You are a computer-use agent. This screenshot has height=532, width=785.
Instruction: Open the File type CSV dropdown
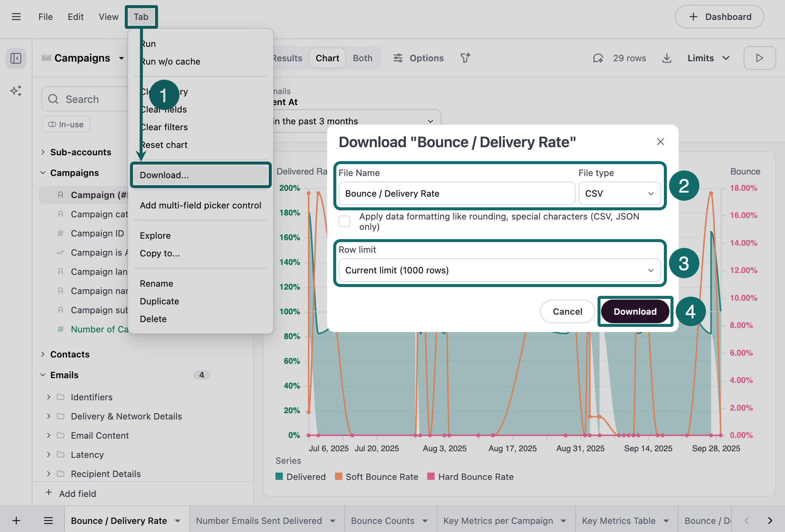[619, 193]
